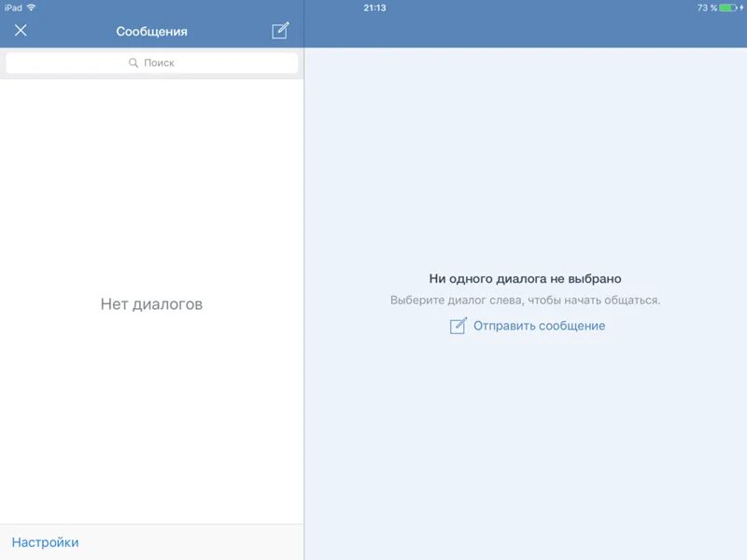
Task: Click the Отправить сообщение link
Action: click(540, 326)
